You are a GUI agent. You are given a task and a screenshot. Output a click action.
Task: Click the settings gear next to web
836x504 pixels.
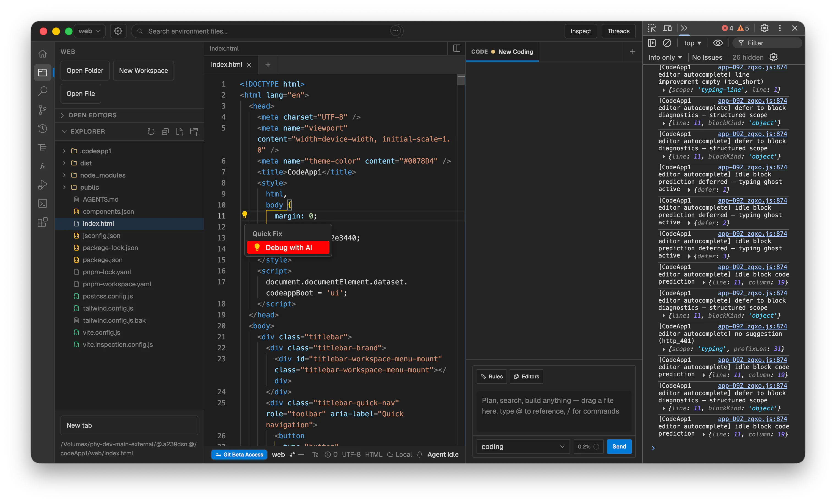tap(118, 31)
